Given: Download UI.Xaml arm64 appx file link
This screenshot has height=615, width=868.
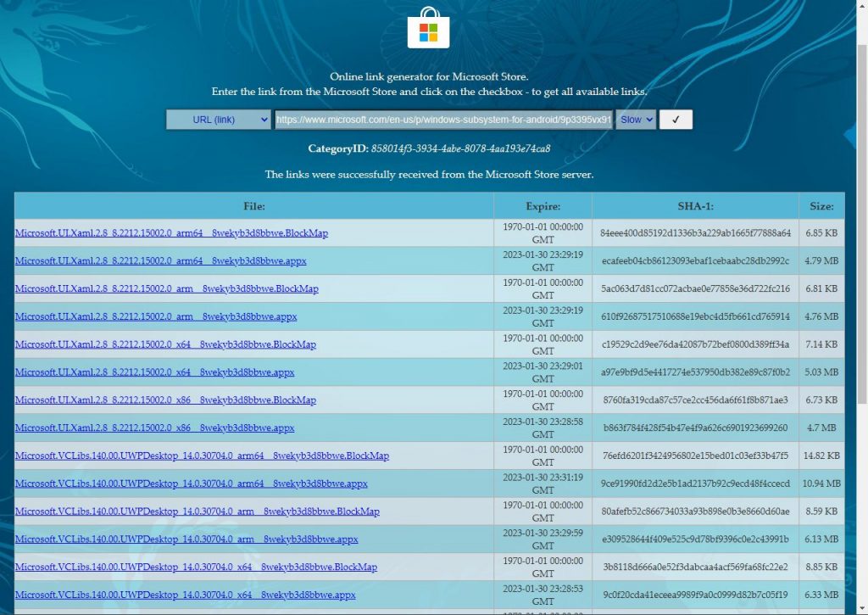Looking at the screenshot, I should point(160,261).
